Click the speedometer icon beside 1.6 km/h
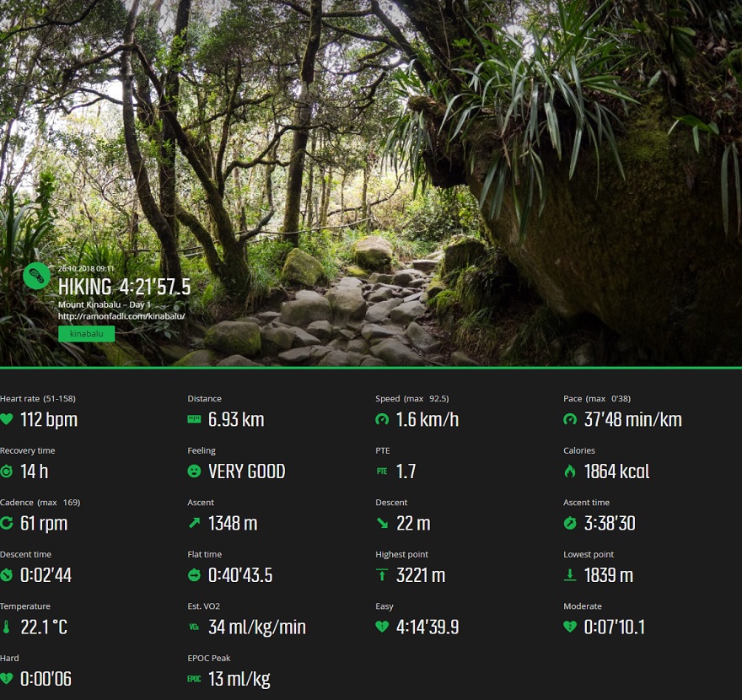The height and width of the screenshot is (700, 742). [x=382, y=419]
